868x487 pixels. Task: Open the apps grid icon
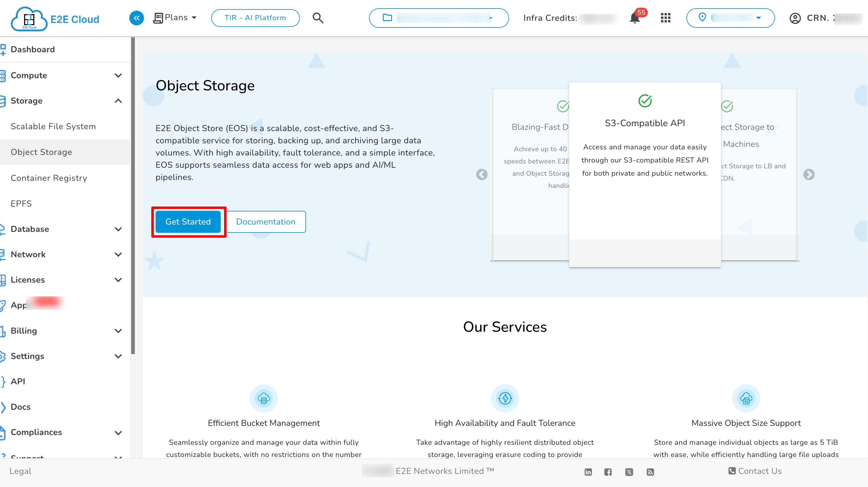(x=665, y=18)
